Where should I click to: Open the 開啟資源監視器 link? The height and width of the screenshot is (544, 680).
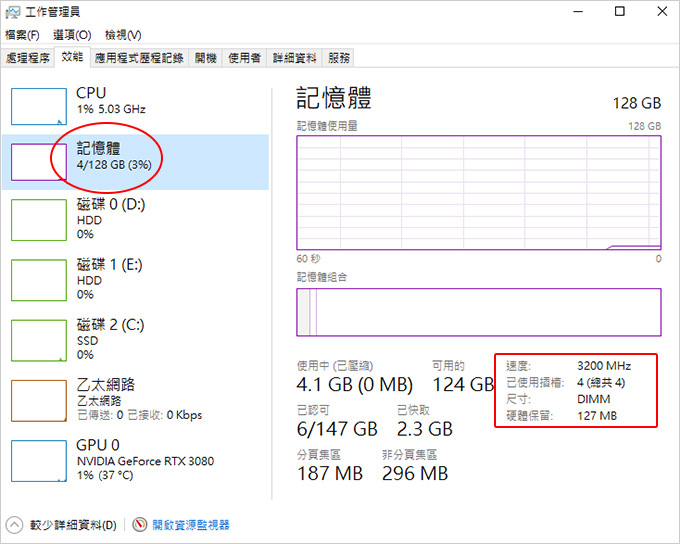tap(191, 525)
